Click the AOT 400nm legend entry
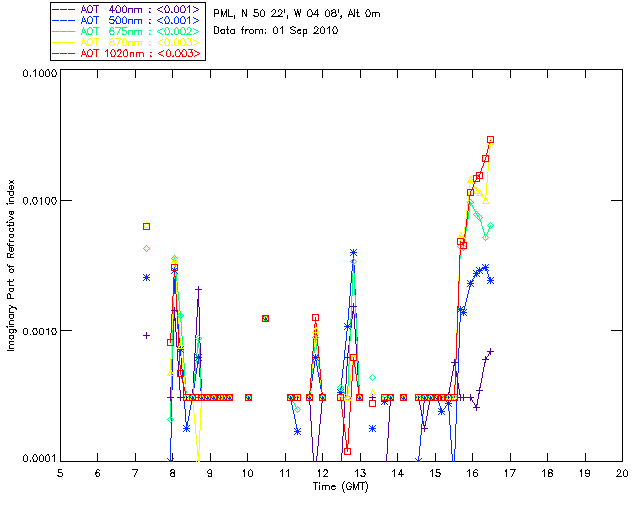Screen dimensions: 640x512 (127, 10)
